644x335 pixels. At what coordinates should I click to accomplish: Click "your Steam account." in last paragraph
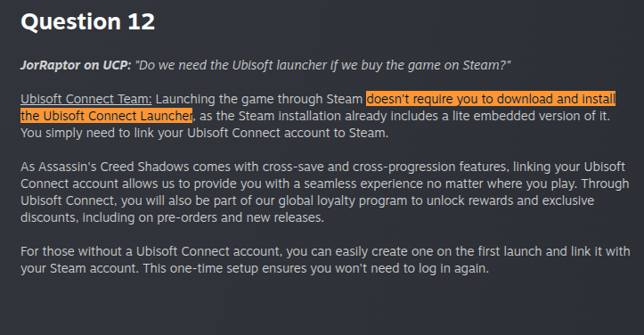click(79, 268)
